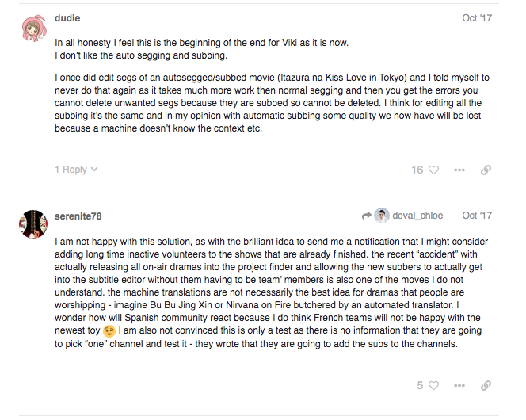Like dudie's post with the heart icon
Viewport: 526px width, 420px height.
click(434, 170)
